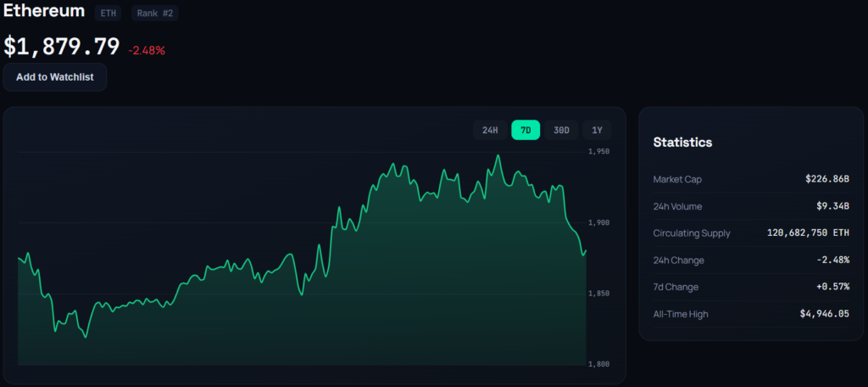Click the 1,900 y-axis label

tap(599, 222)
